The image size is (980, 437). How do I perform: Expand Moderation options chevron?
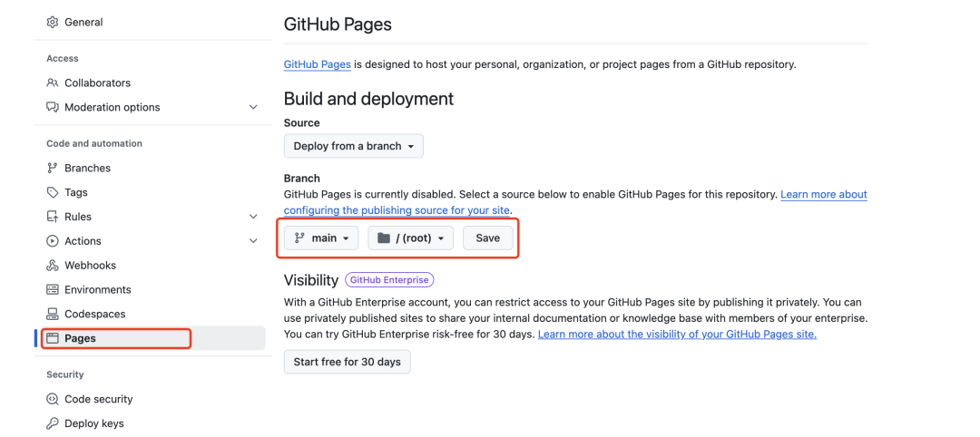253,107
